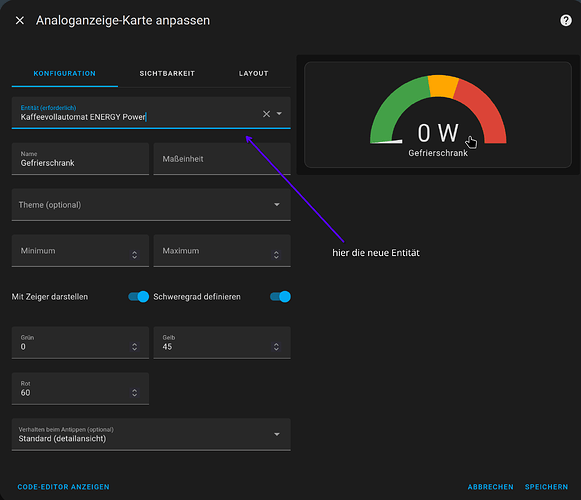The width and height of the screenshot is (581, 500).
Task: Toggle the Mit Zeiger darstellen switch
Action: (139, 297)
